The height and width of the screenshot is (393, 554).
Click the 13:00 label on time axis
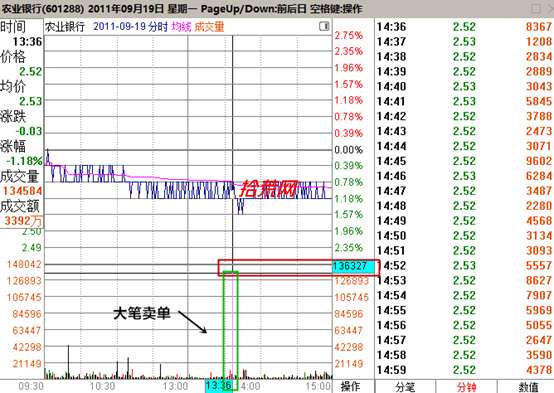click(175, 386)
